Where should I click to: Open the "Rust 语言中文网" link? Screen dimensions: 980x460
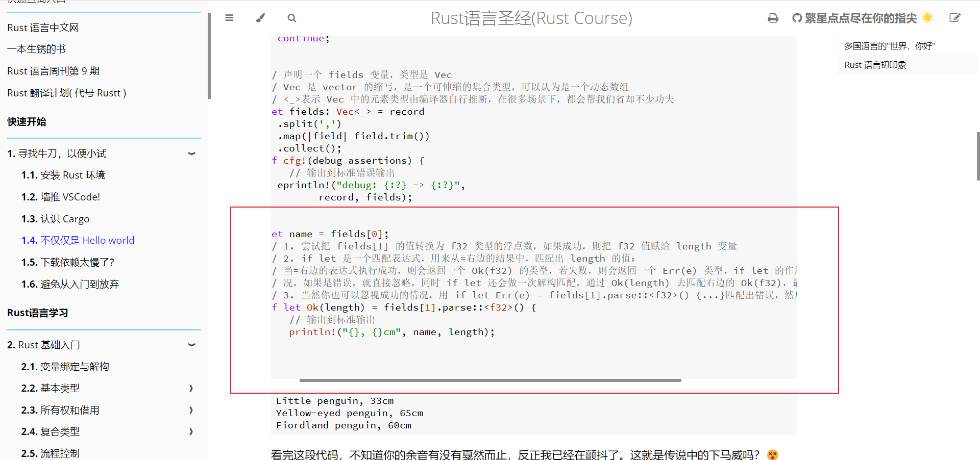point(43,28)
